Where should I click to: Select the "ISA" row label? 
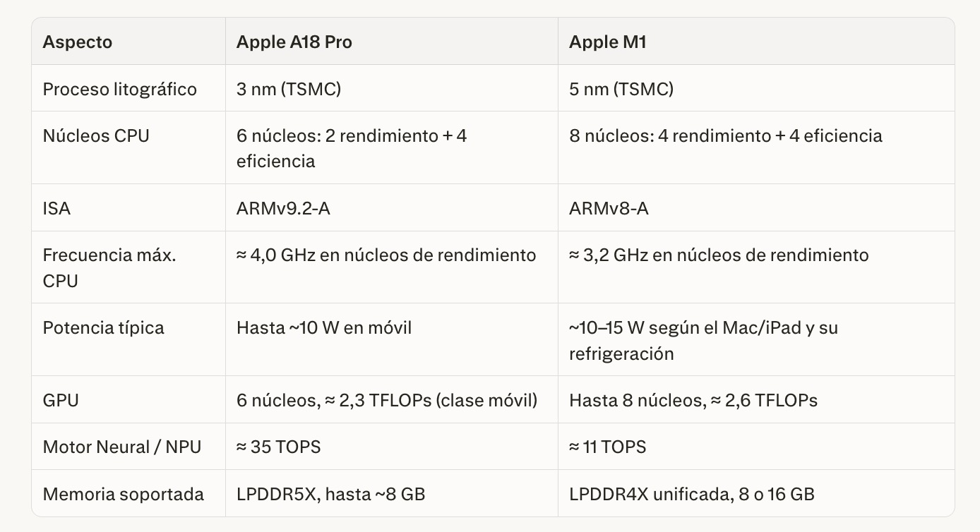pyautogui.click(x=56, y=209)
